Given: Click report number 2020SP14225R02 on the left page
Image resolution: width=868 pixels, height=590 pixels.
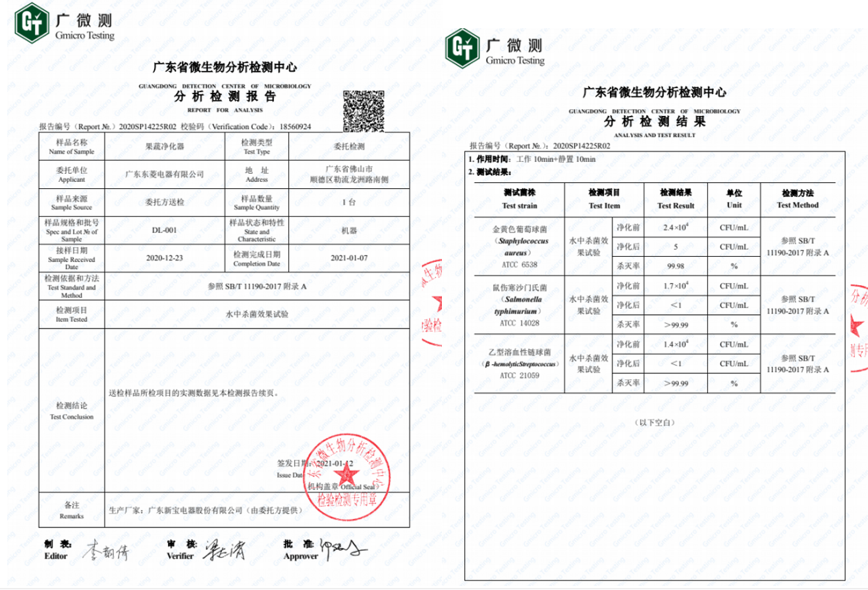Looking at the screenshot, I should point(148,126).
